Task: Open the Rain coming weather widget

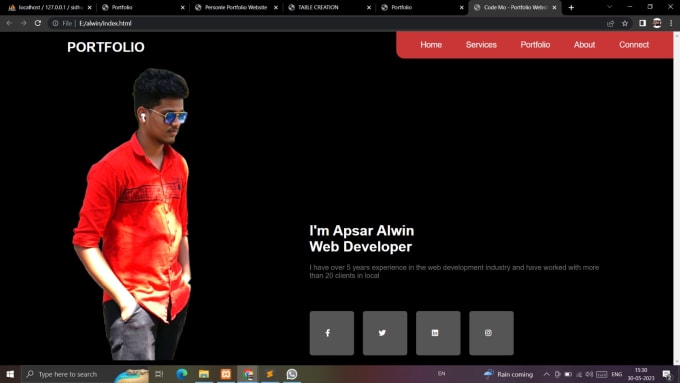Action: point(508,374)
